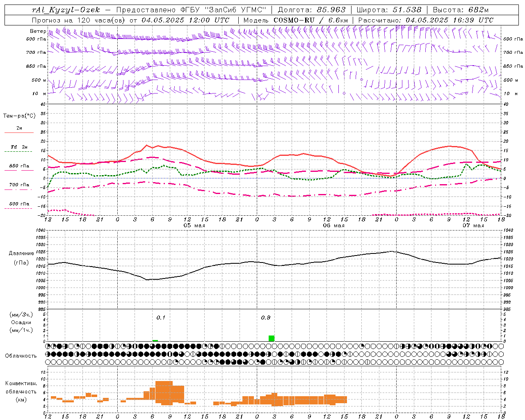Select the 500 м wind level label on the left
525x420 pixels.
[x=39, y=80]
